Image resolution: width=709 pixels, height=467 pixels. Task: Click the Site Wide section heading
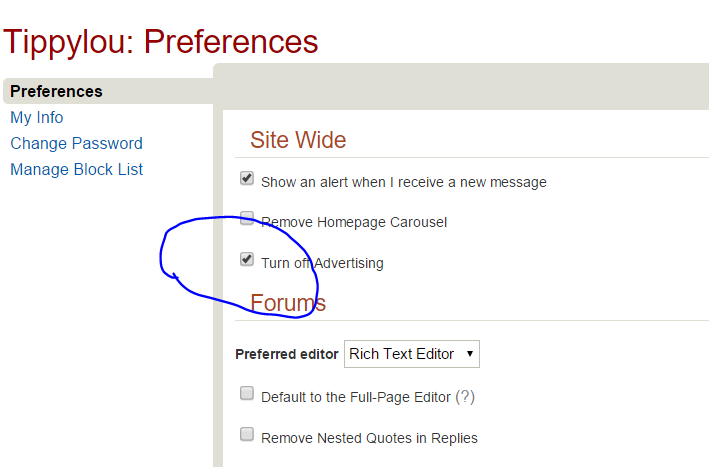coord(298,140)
